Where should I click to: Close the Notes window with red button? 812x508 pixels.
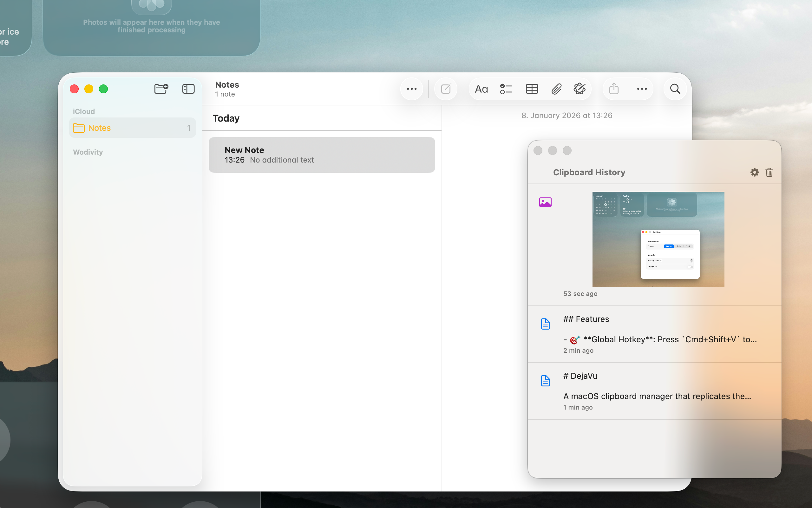pos(74,89)
